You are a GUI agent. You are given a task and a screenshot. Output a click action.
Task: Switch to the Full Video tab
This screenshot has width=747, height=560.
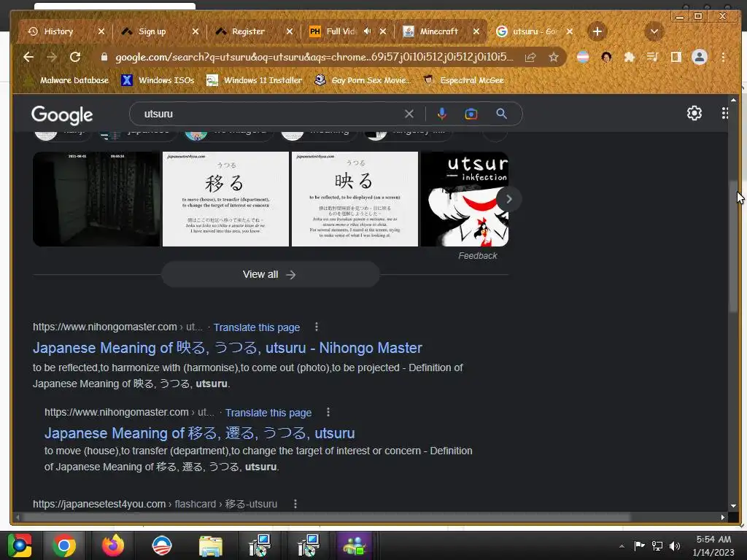coord(341,31)
